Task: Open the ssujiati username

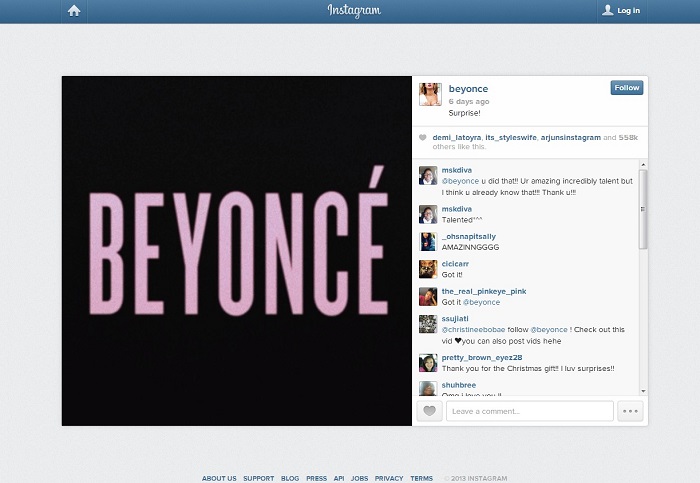Action: [455, 319]
